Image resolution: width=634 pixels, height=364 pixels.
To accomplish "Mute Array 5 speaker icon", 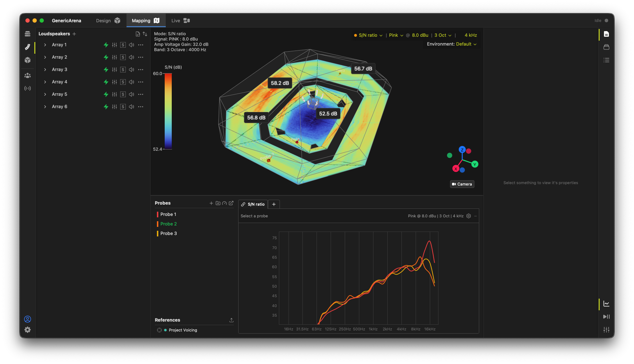I will pyautogui.click(x=131, y=94).
